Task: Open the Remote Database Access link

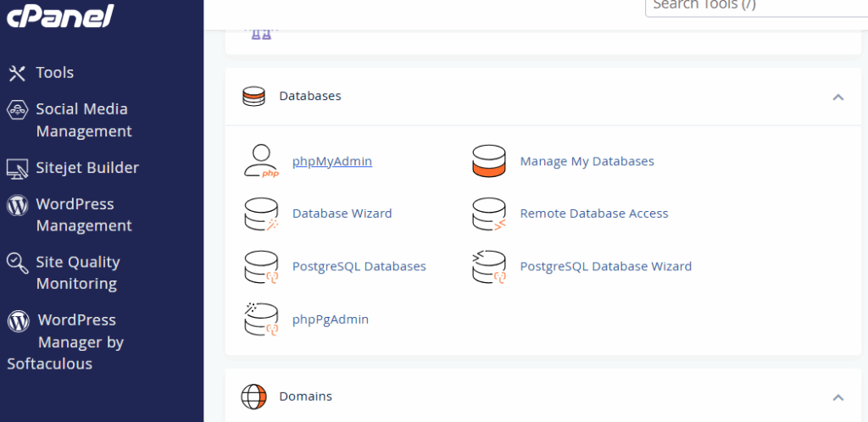Action: click(594, 214)
